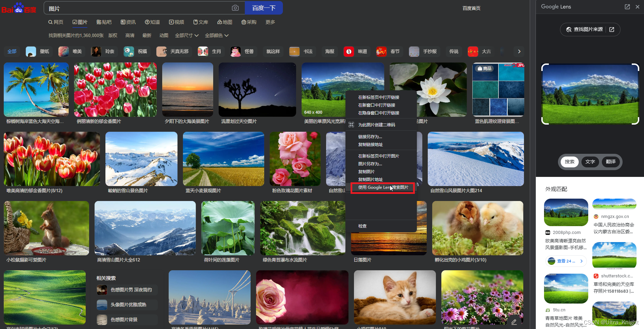Select the 搜索 mode in Lens
Image resolution: width=644 pixels, height=329 pixels.
click(x=570, y=162)
